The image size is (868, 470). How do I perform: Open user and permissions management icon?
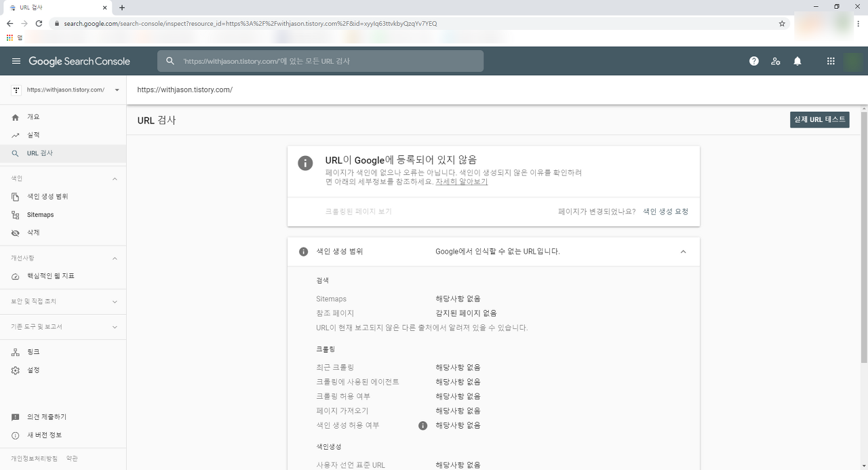point(776,61)
